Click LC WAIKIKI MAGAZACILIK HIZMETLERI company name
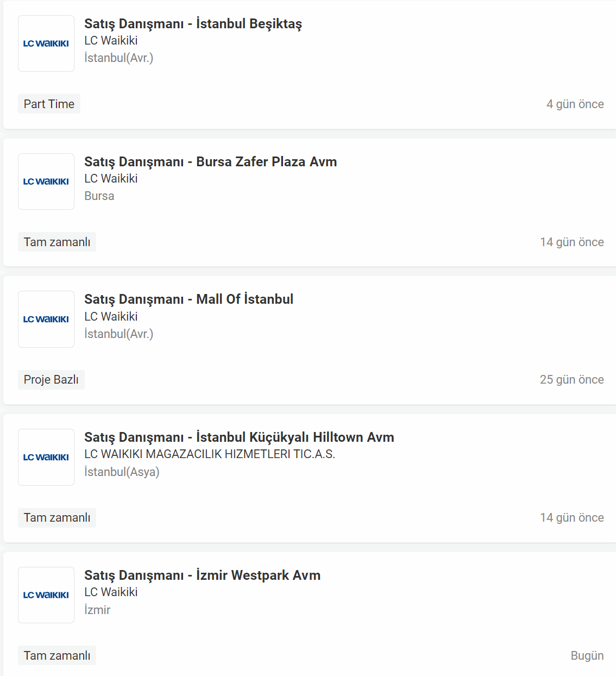This screenshot has height=676, width=616. coord(210,454)
